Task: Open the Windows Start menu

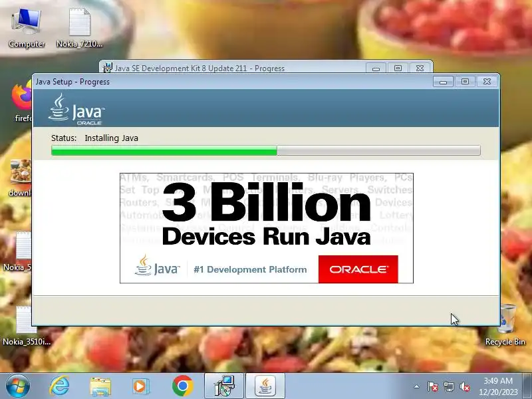Action: 18,386
